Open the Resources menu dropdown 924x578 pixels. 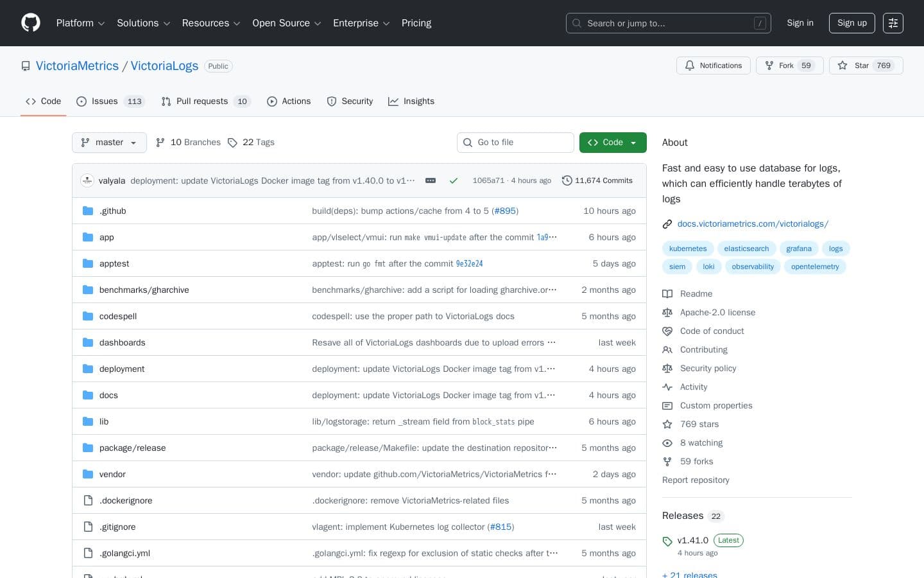point(210,23)
